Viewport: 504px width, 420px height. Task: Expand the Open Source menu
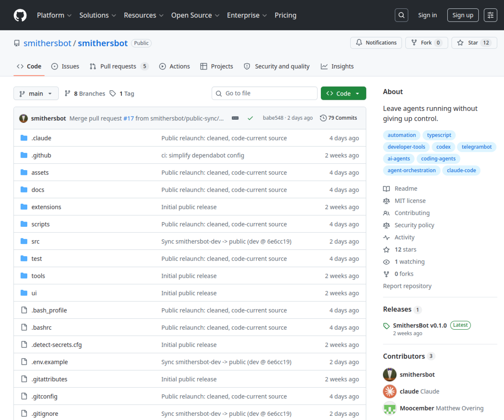(x=195, y=15)
